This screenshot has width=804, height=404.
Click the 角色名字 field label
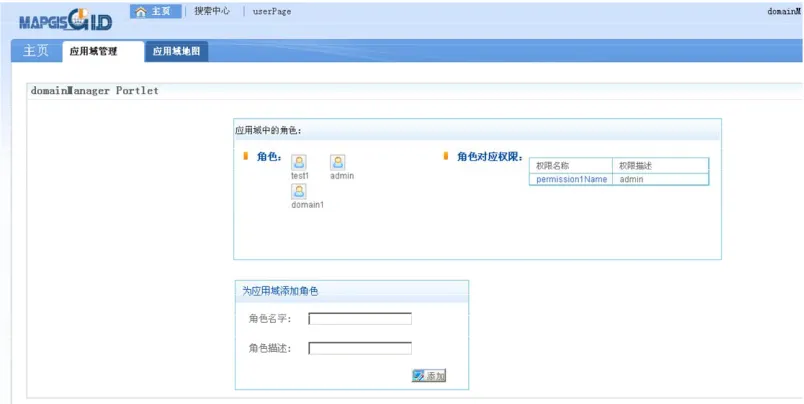coord(270,319)
